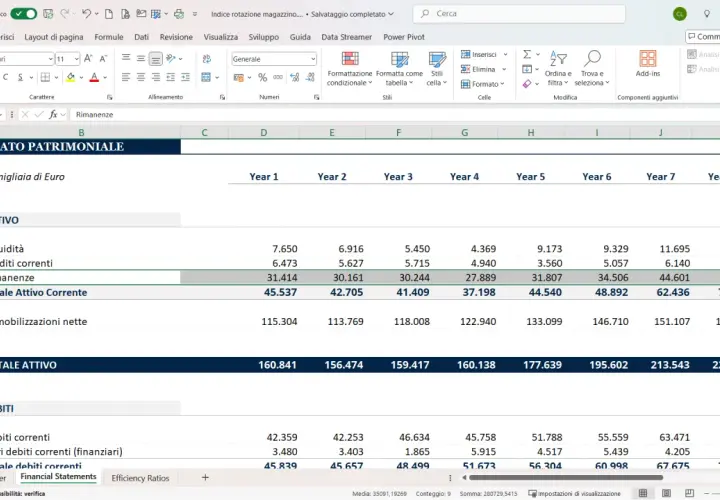Select the Financial Statements sheet tab
The image size is (720, 500).
pyautogui.click(x=58, y=477)
